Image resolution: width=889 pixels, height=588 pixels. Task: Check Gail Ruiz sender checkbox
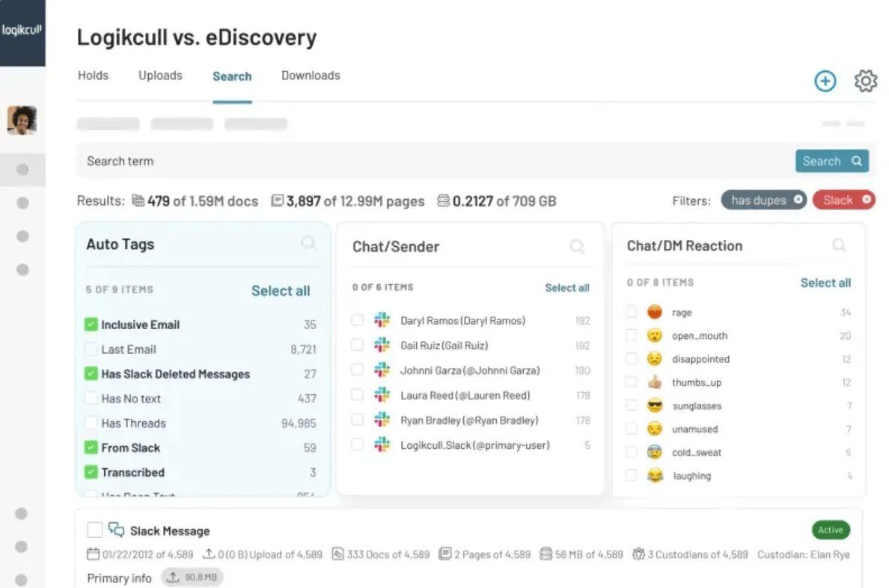[x=357, y=345]
